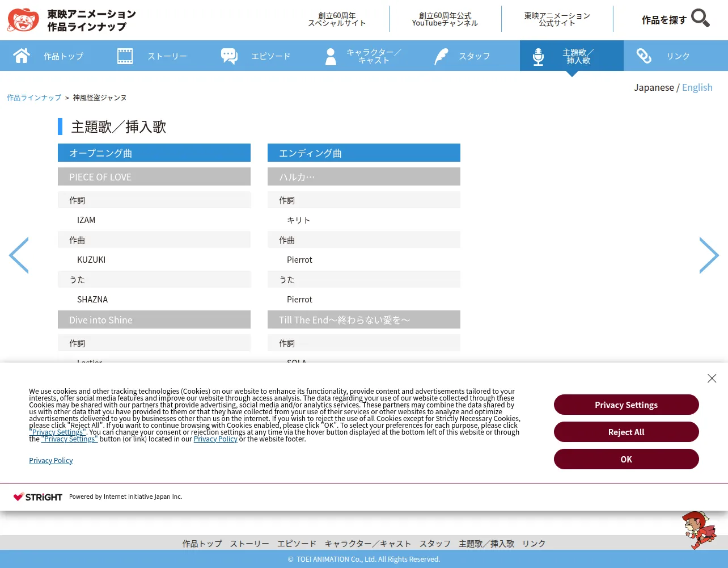Screen dimensions: 728x568
Task: Click lyricist name IZAM
Action: 86,220
